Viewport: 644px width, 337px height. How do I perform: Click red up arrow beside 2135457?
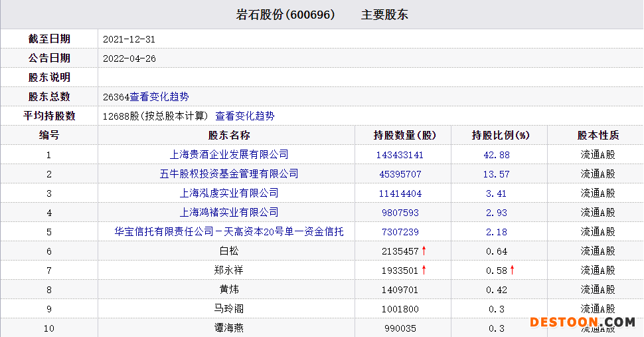click(x=424, y=251)
